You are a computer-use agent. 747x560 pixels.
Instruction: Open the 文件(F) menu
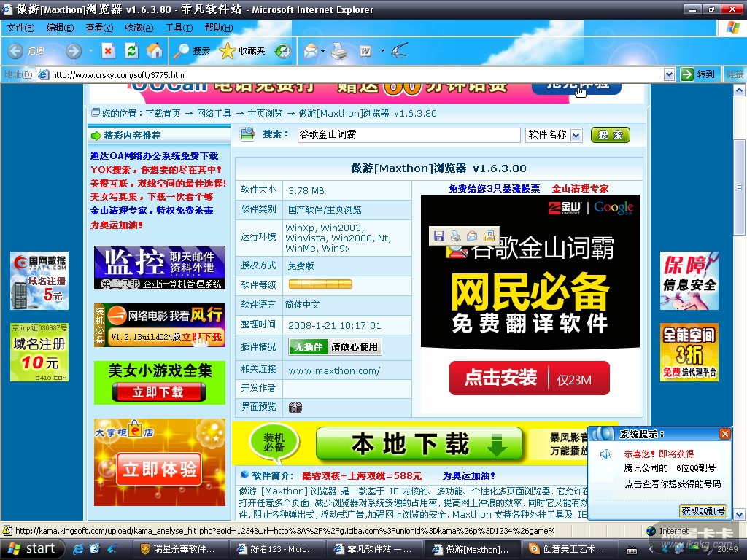pos(20,28)
